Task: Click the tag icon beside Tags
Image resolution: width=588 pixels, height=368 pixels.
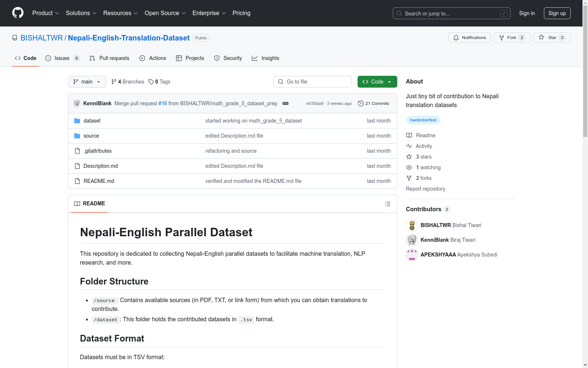Action: coord(151,82)
